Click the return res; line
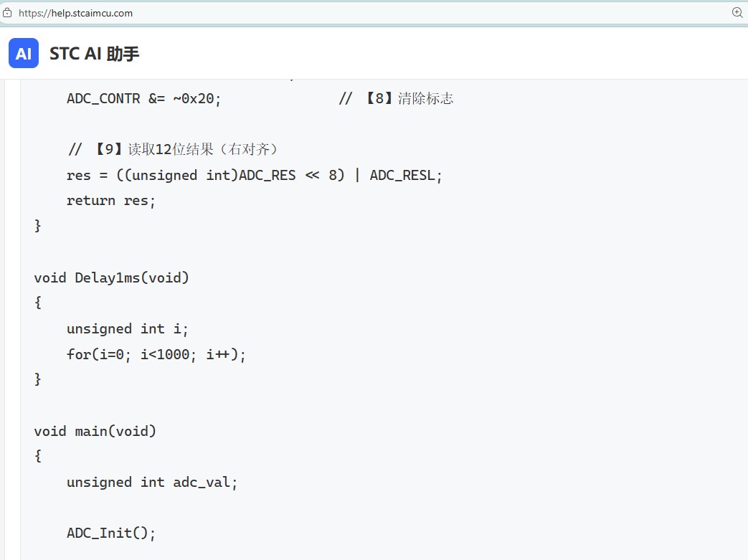The image size is (748, 560). [110, 201]
